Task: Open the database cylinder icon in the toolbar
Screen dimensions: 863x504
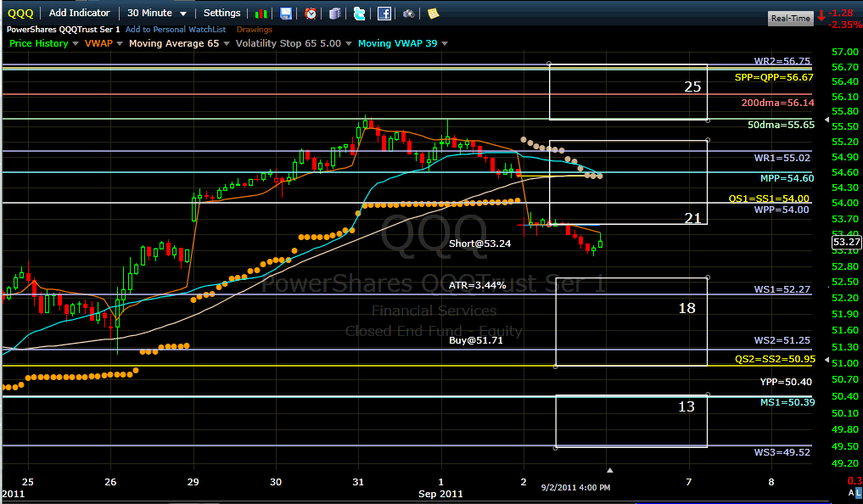Action: [x=334, y=14]
